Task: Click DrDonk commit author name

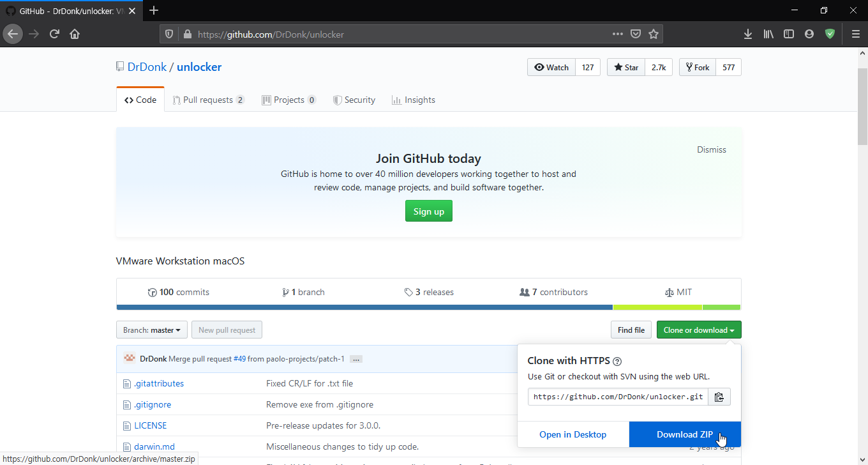Action: pos(153,359)
